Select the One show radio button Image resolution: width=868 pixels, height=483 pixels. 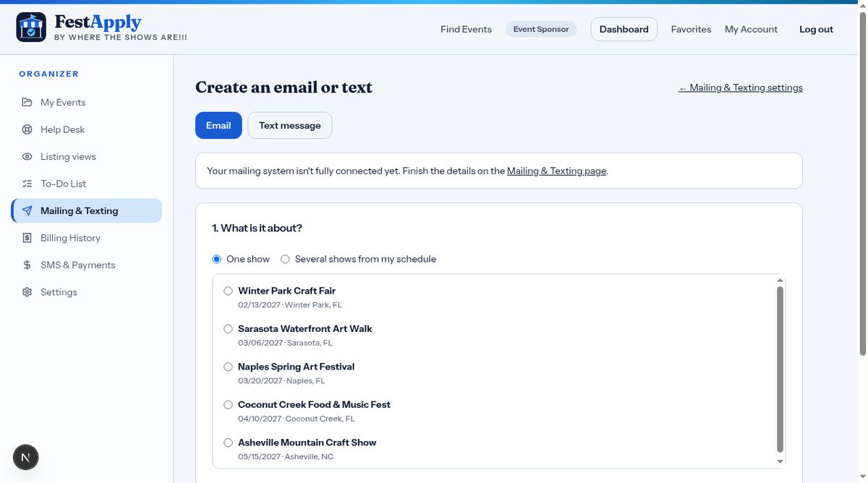pos(216,259)
